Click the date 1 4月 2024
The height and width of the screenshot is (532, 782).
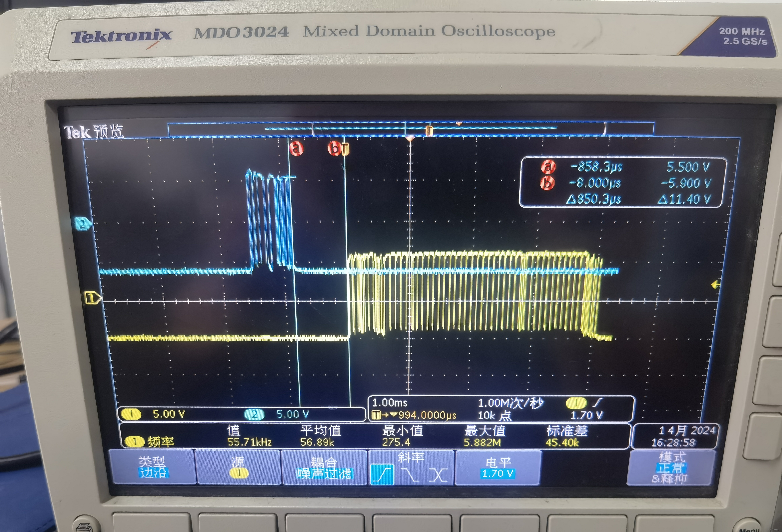point(687,430)
